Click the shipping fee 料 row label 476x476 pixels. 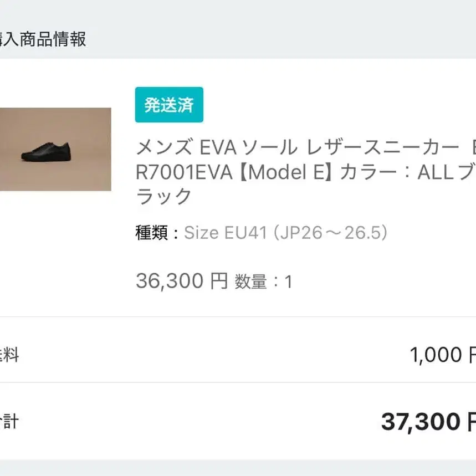(x=10, y=355)
